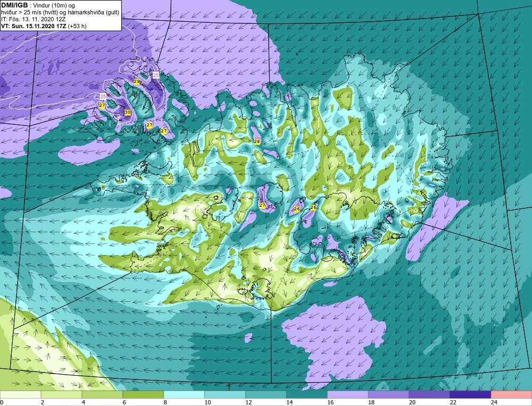Viewport: 532px width, 406px height.
Task: Click the pink above-24 m/s legend swatch
Action: coord(511,395)
